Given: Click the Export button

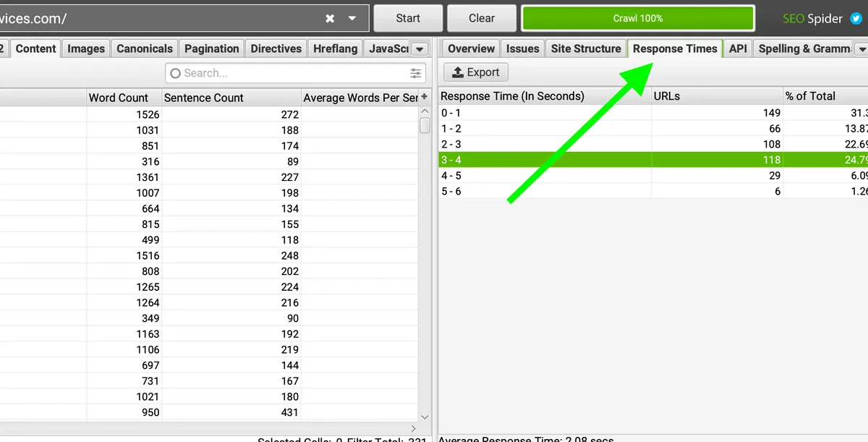Looking at the screenshot, I should click(x=476, y=72).
